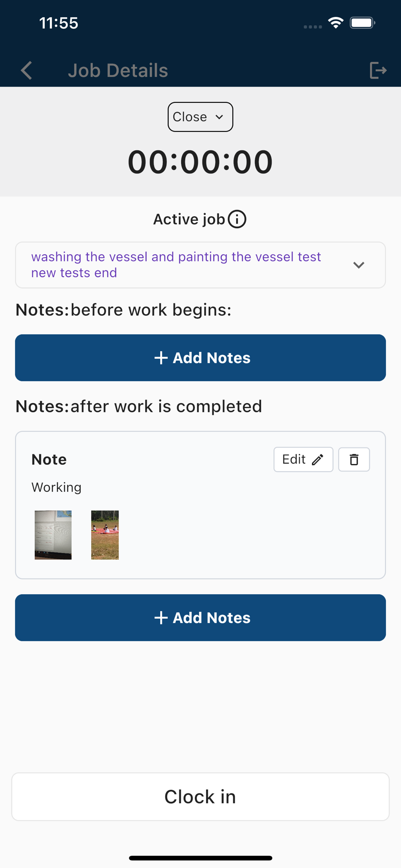This screenshot has width=401, height=868.
Task: Tap the logout icon in header
Action: [x=378, y=70]
